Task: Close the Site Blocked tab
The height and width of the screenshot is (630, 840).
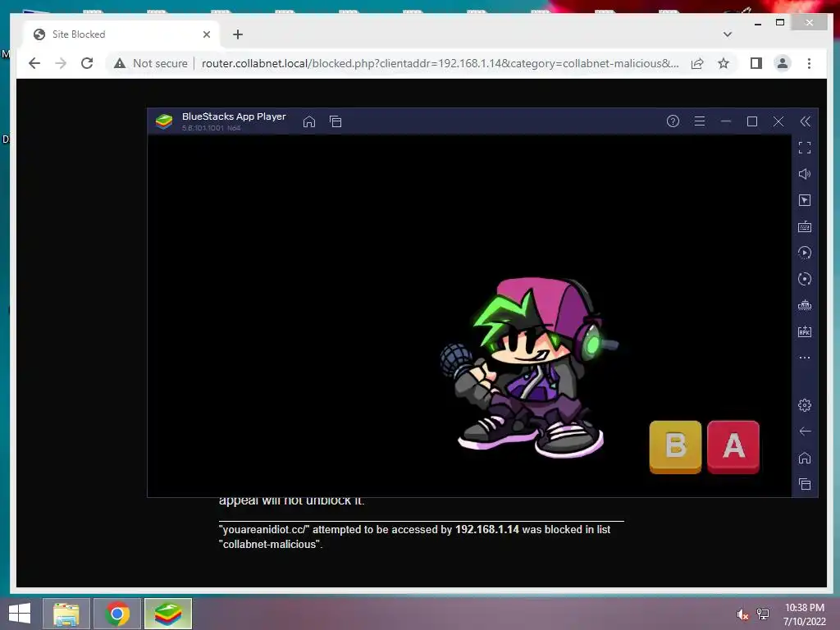Action: coord(207,34)
